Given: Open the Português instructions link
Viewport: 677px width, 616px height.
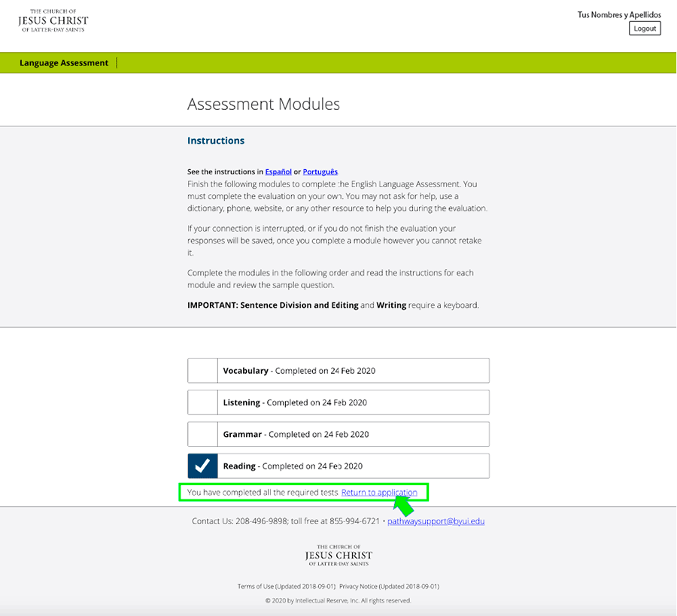Looking at the screenshot, I should tap(320, 171).
